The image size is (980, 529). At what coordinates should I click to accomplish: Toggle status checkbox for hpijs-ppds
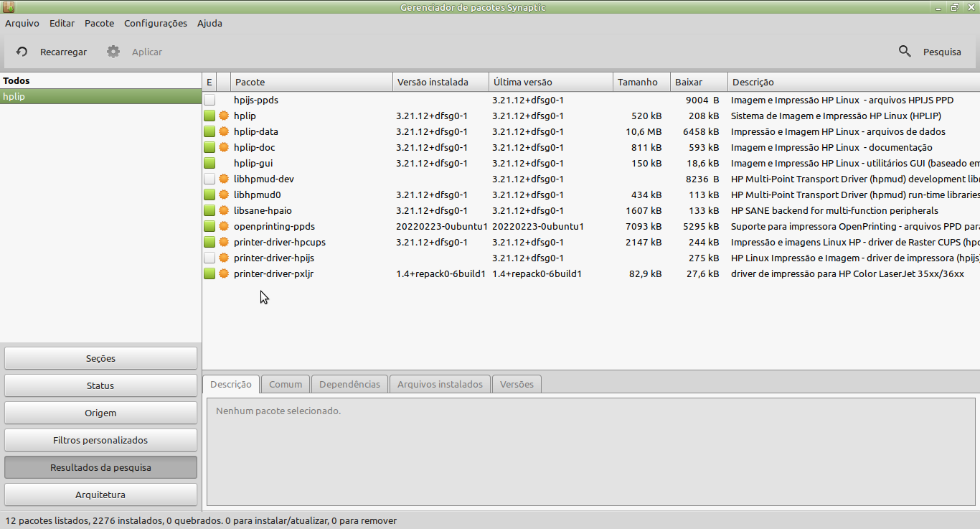click(209, 100)
